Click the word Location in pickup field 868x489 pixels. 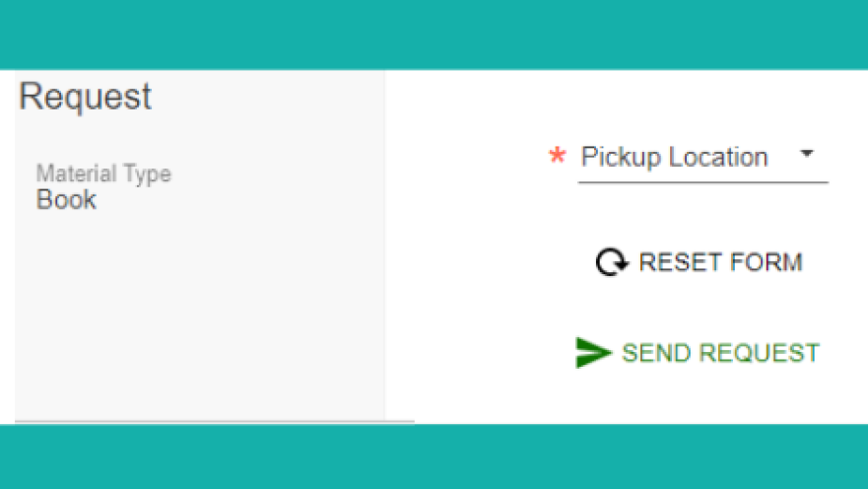pyautogui.click(x=718, y=158)
